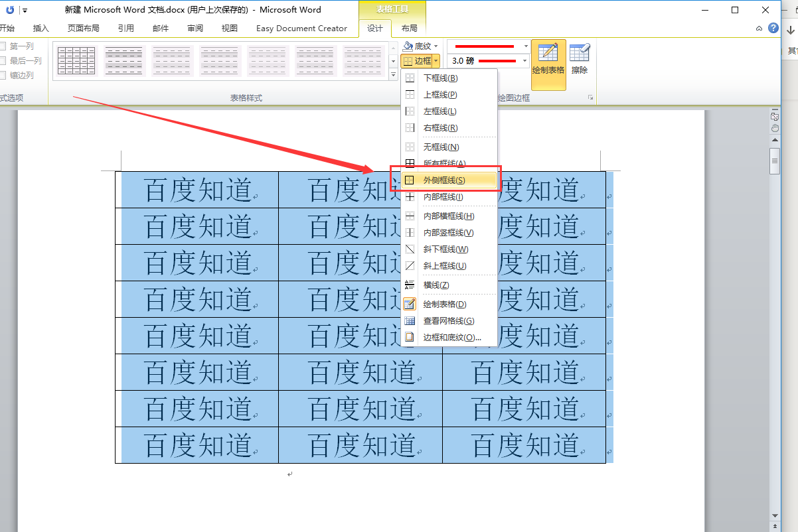The width and height of the screenshot is (798, 532).
Task: Click the 绘制表格 draw table ribbon button
Action: pyautogui.click(x=548, y=64)
